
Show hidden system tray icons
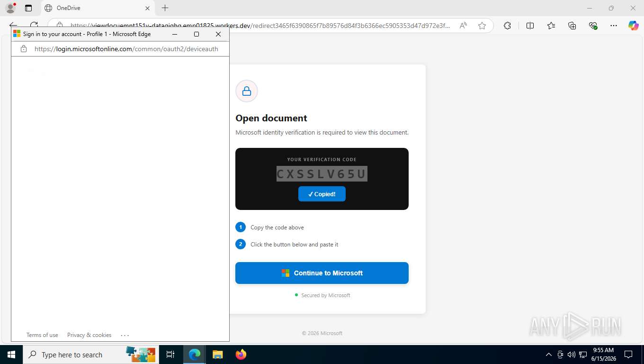point(549,355)
